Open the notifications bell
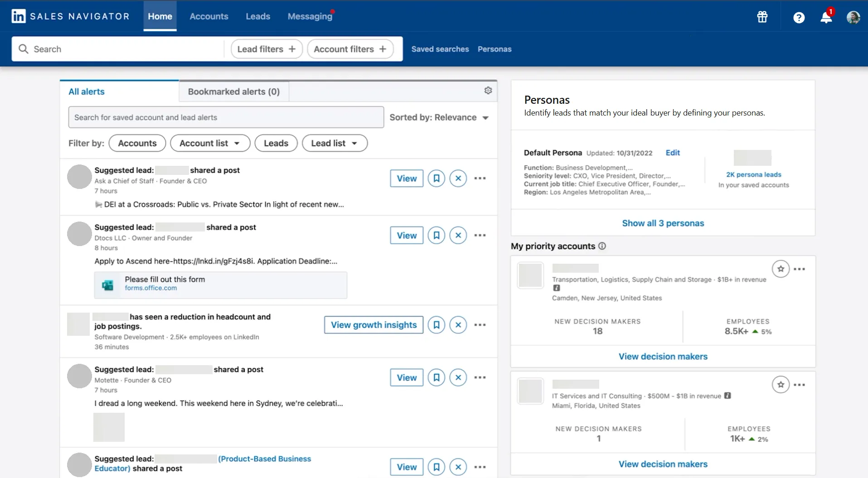The height and width of the screenshot is (478, 868). (x=826, y=17)
